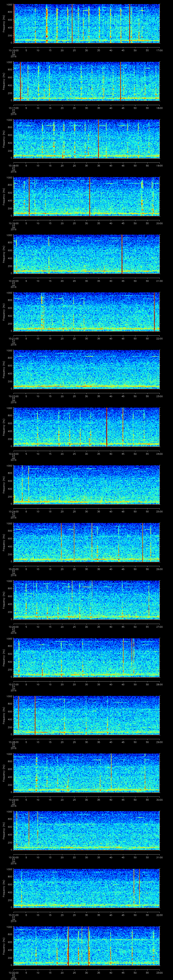Click the 10:27:00 start time label
The width and height of the screenshot is (173, 980).
click(13, 684)
